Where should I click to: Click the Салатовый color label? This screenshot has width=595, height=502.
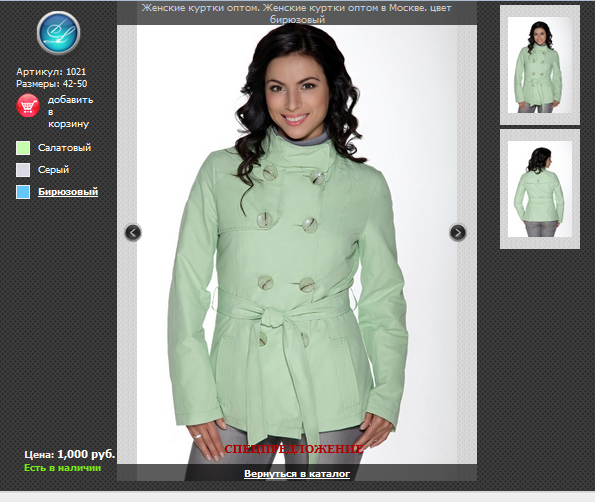pos(65,148)
